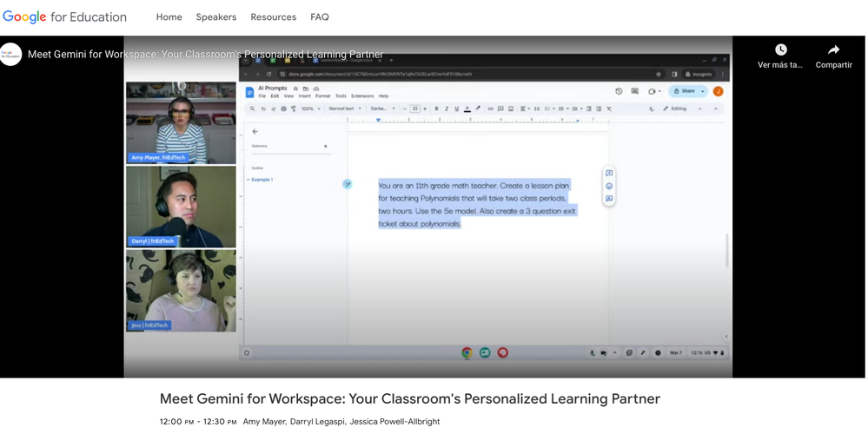Click the insert link icon

point(490,108)
